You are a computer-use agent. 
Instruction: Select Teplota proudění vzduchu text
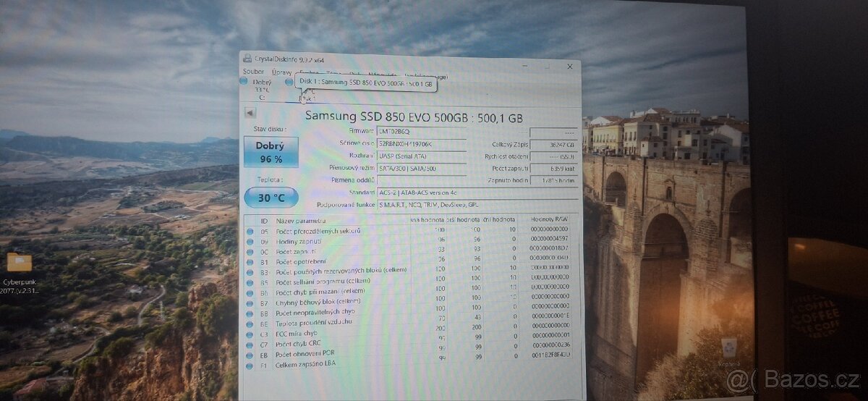click(x=314, y=321)
